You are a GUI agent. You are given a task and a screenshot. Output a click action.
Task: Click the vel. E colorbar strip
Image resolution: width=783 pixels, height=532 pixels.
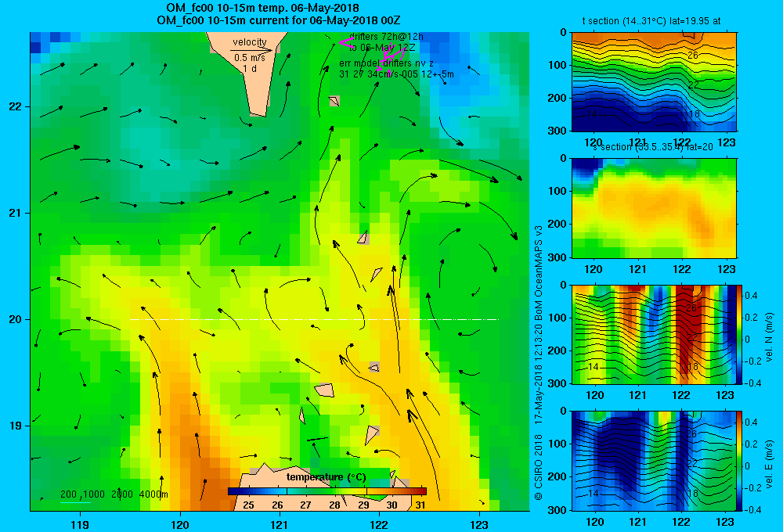(x=740, y=461)
